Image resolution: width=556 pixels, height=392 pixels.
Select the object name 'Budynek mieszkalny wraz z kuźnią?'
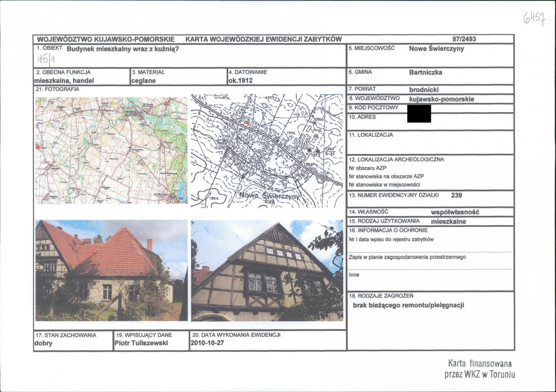pos(123,49)
